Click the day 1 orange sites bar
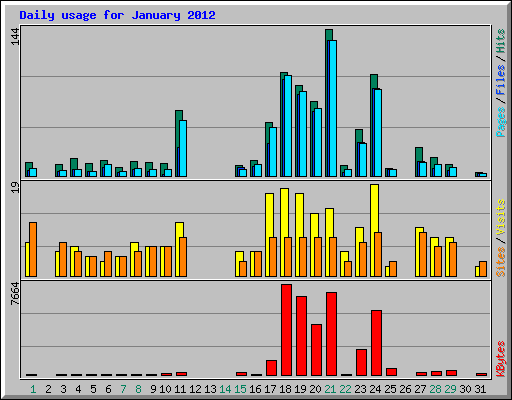This screenshot has width=512, height=400. click(x=33, y=249)
